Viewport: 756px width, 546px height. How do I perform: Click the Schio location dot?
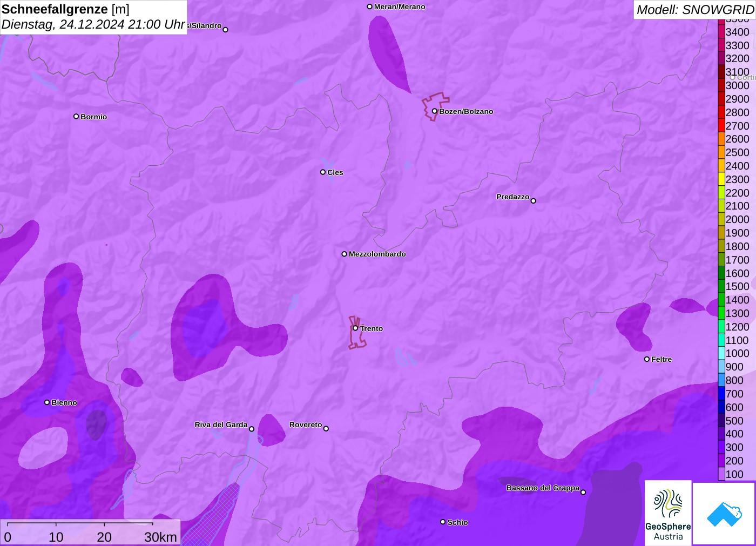443,522
